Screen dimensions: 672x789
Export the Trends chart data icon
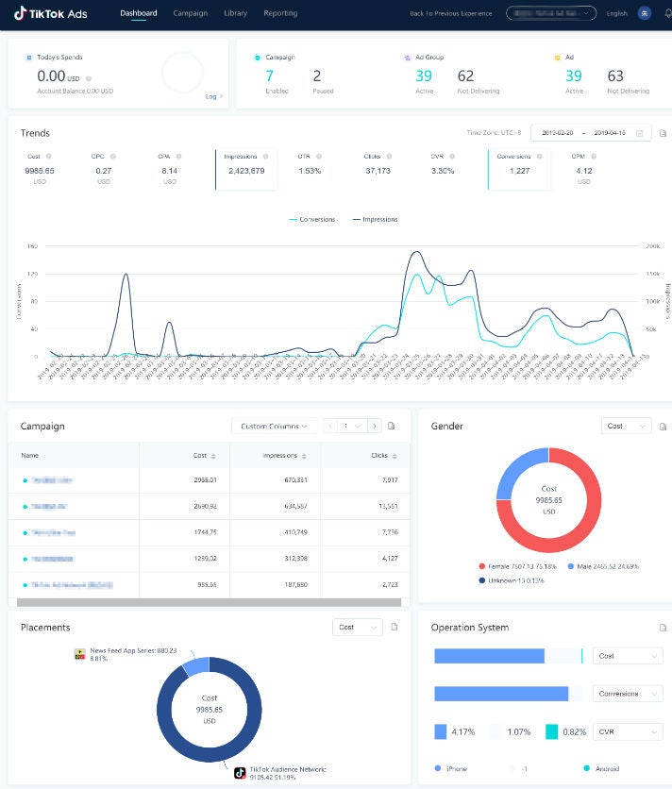pos(663,133)
